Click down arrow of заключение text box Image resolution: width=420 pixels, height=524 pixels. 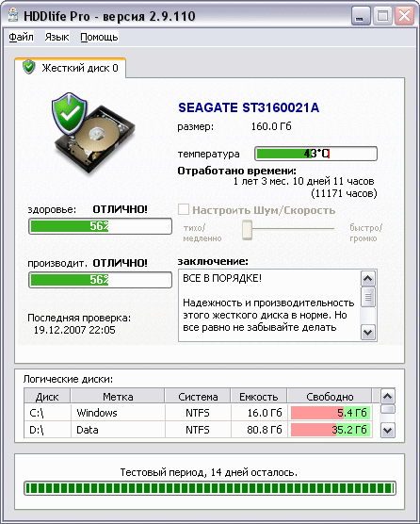click(x=368, y=333)
